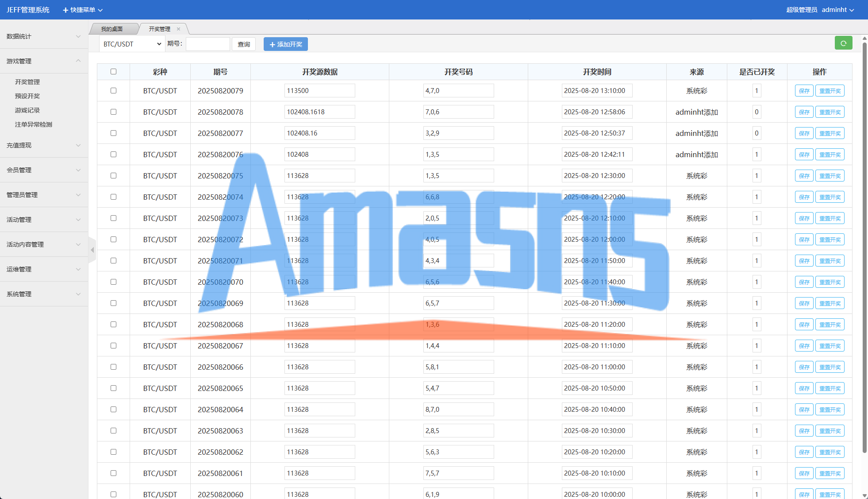The height and width of the screenshot is (499, 868).
Task: Toggle the select-all header checkbox
Action: tap(113, 72)
